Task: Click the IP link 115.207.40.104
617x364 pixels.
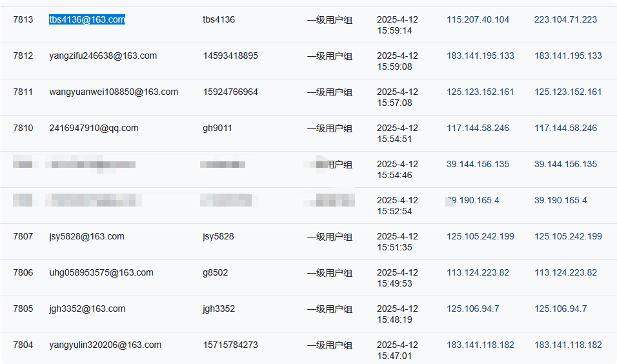Action: 478,19
